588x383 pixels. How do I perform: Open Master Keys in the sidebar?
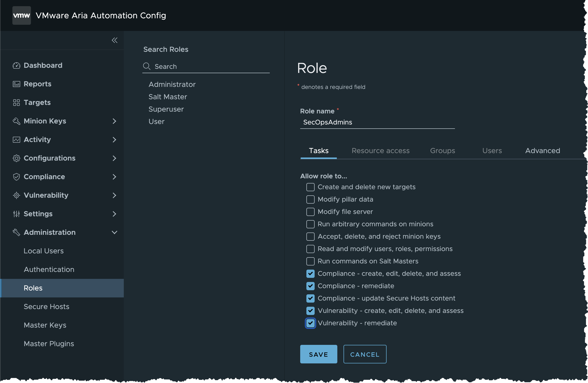tap(45, 325)
